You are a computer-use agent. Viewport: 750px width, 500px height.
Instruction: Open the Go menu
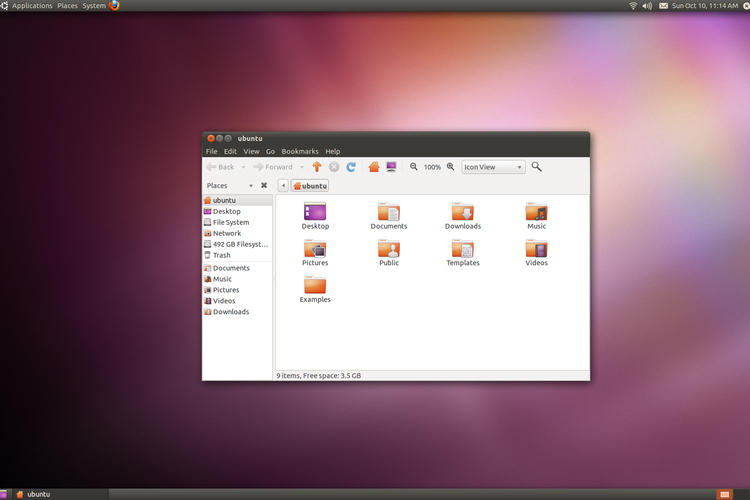(270, 151)
